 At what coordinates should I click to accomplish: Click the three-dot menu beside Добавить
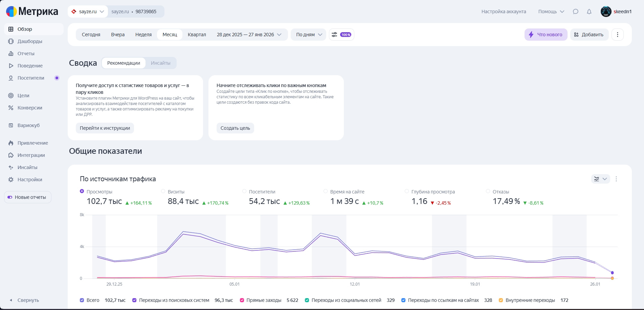(x=617, y=35)
